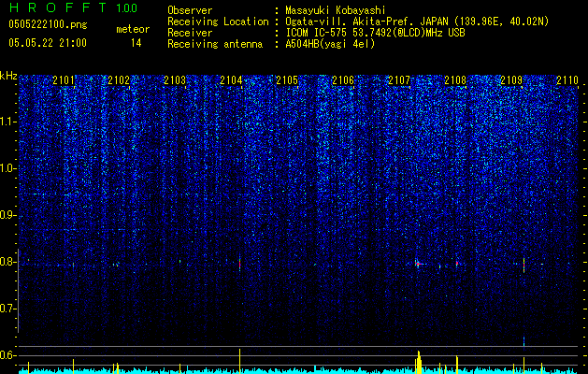The width and height of the screenshot is (588, 374).
Task: Click the red meteor echo at 2109
Action: point(523,265)
